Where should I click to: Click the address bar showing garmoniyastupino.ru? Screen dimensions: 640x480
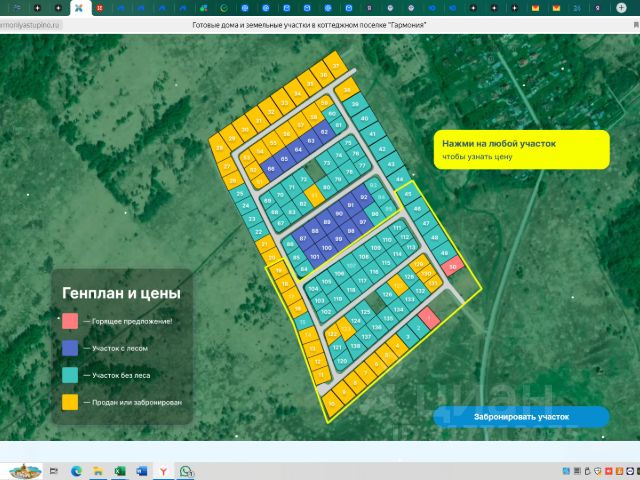coord(30,24)
